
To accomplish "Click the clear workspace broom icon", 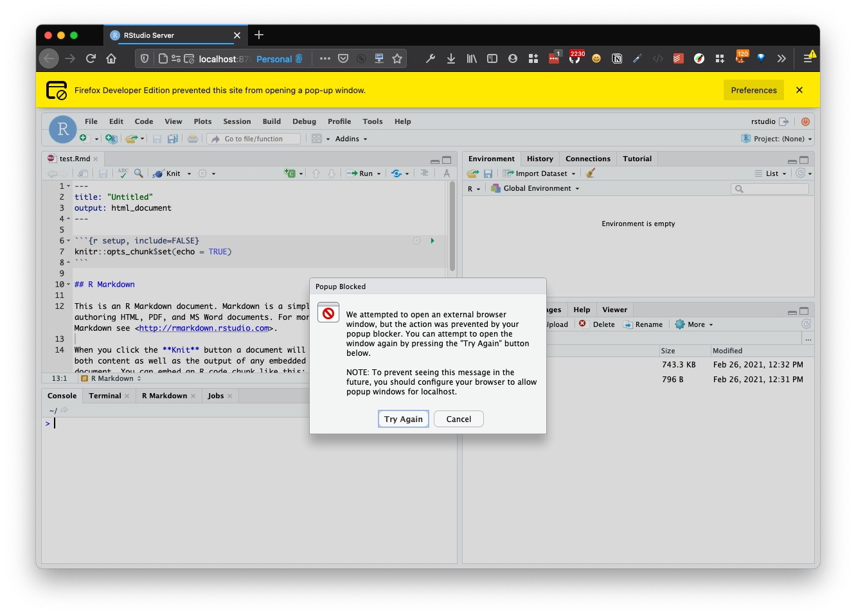I will click(x=591, y=173).
